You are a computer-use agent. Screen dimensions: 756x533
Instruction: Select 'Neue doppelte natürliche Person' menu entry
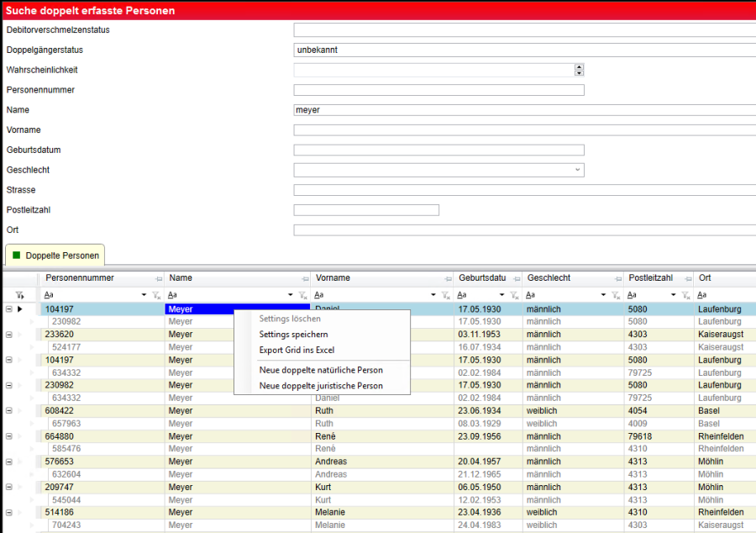click(321, 370)
